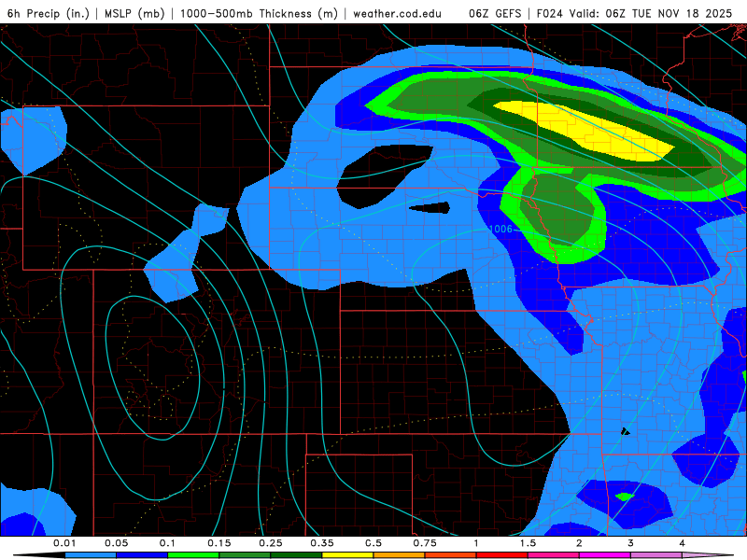The width and height of the screenshot is (747, 560).
Task: Pick the yellow 0.35 legend swatch
Action: click(347, 555)
